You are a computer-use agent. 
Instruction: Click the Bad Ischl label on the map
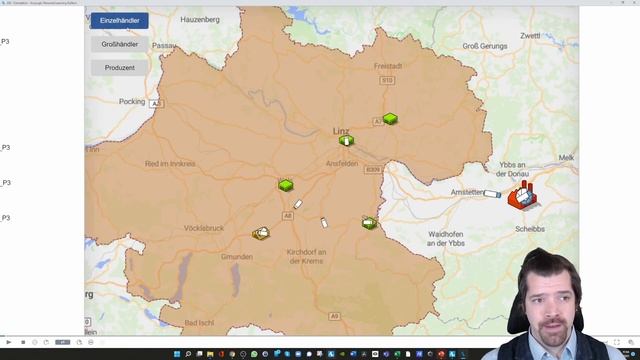click(199, 323)
